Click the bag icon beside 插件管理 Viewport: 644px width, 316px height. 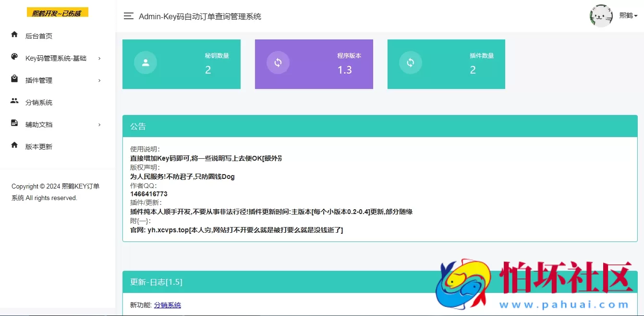coord(14,80)
